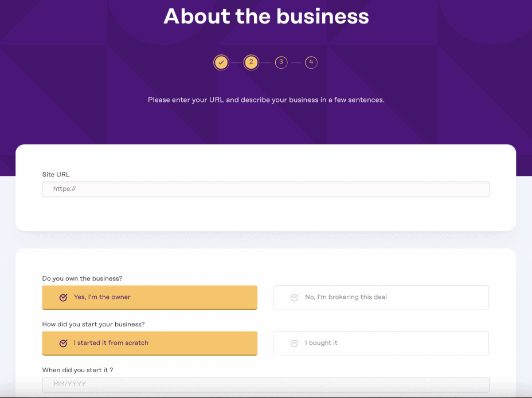This screenshot has height=398, width=532.
Task: Click the connector line between steps 1 and 2
Action: point(236,62)
